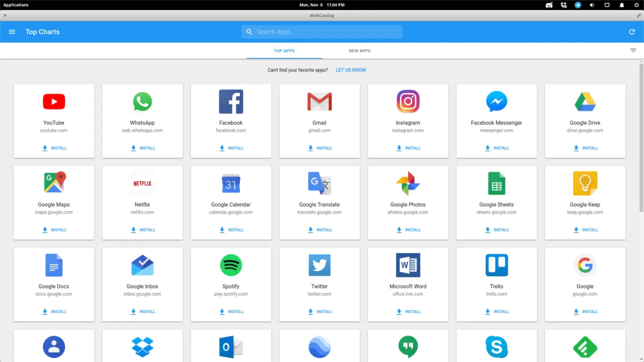Click the YouTube app icon

(54, 101)
